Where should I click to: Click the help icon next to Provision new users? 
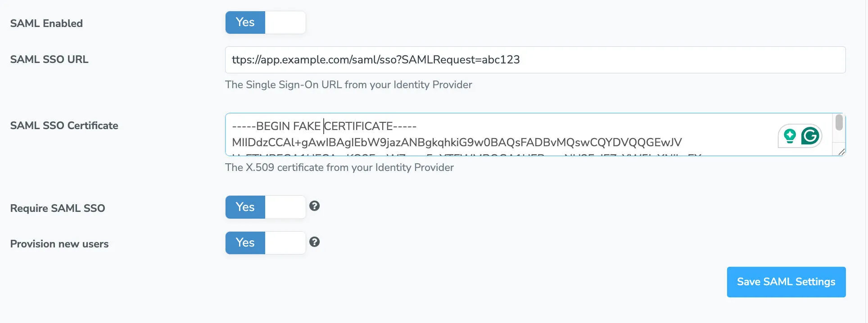click(315, 242)
